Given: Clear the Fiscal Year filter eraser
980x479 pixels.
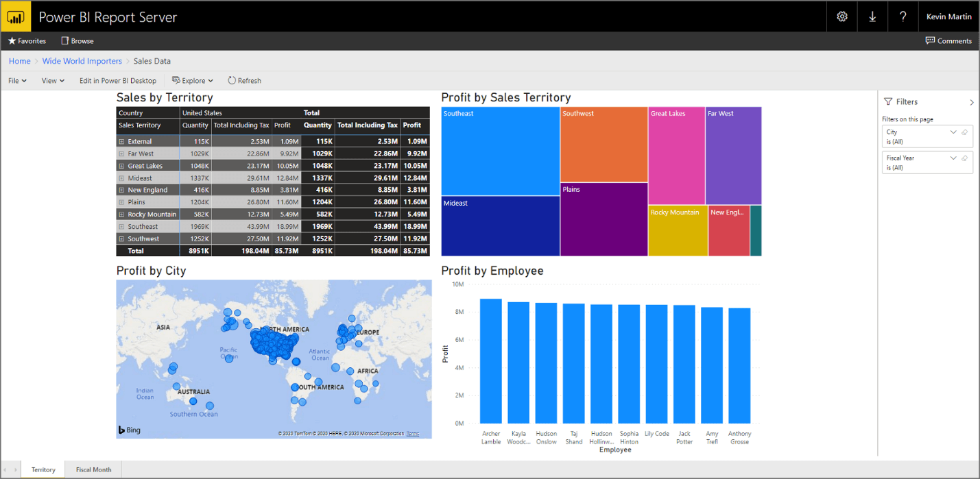Looking at the screenshot, I should [965, 158].
